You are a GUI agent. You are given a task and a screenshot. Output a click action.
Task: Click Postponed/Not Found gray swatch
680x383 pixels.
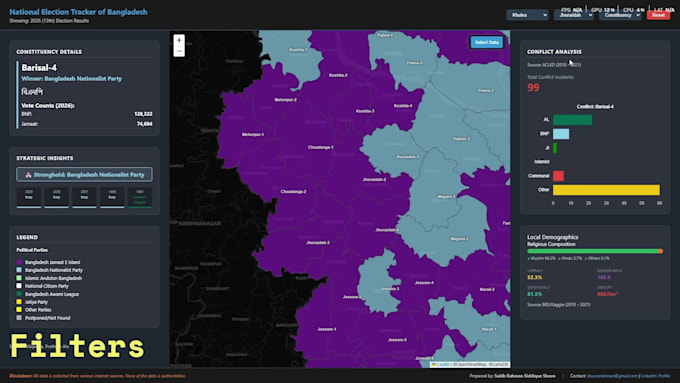[x=19, y=318]
